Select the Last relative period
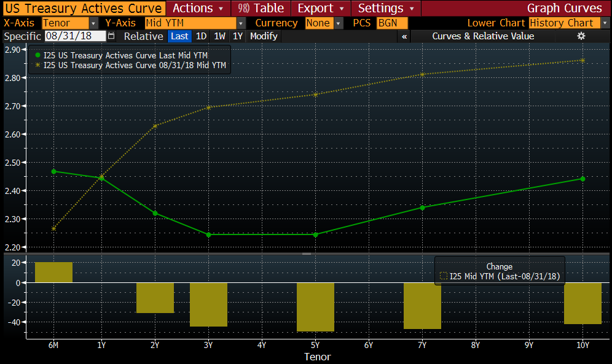 point(179,36)
